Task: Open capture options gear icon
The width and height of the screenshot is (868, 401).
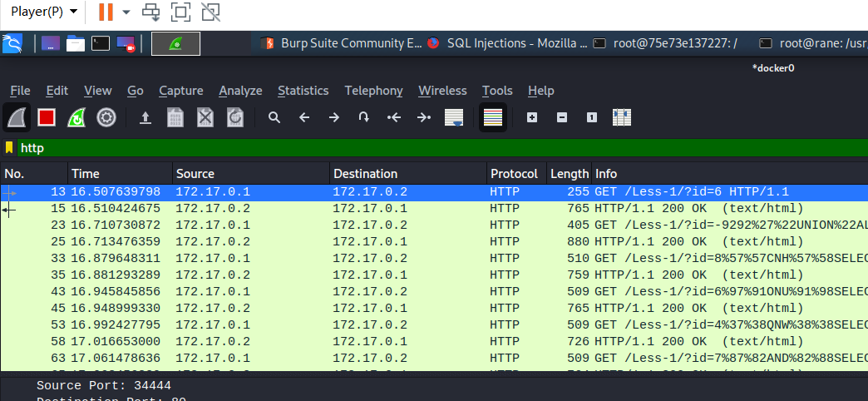Action: [x=106, y=117]
